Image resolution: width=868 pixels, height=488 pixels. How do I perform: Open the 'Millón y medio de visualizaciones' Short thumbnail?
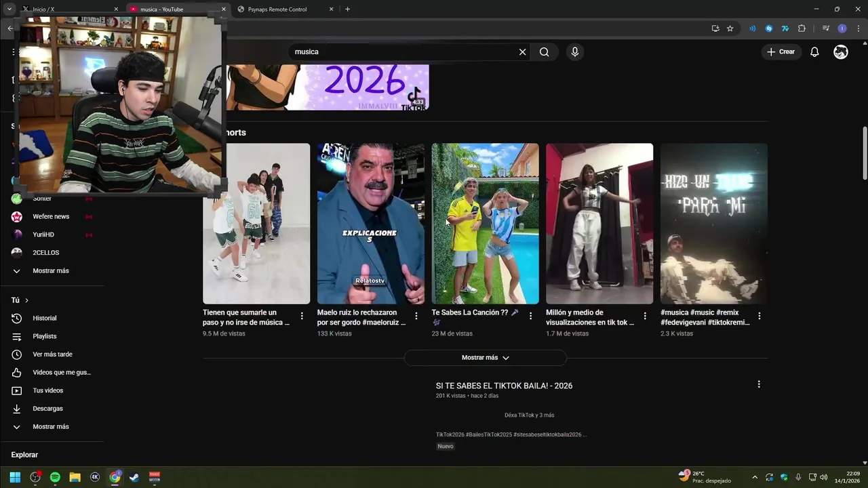tap(599, 224)
